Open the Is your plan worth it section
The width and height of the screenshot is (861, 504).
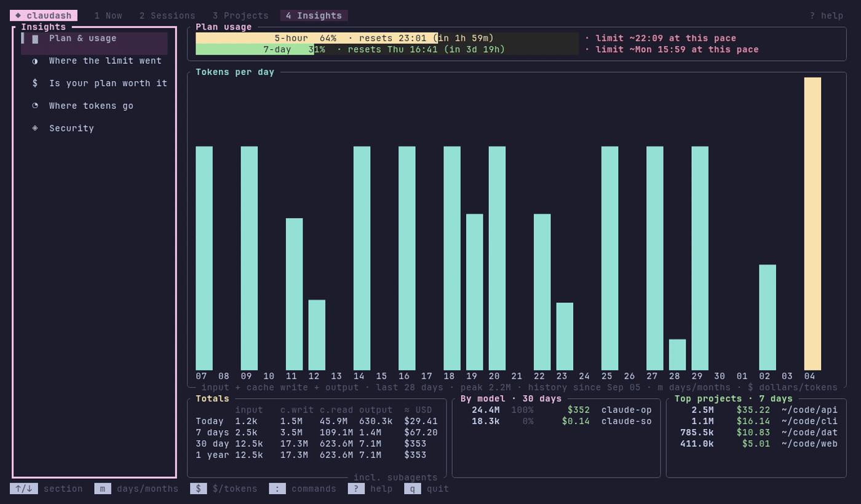click(94, 84)
